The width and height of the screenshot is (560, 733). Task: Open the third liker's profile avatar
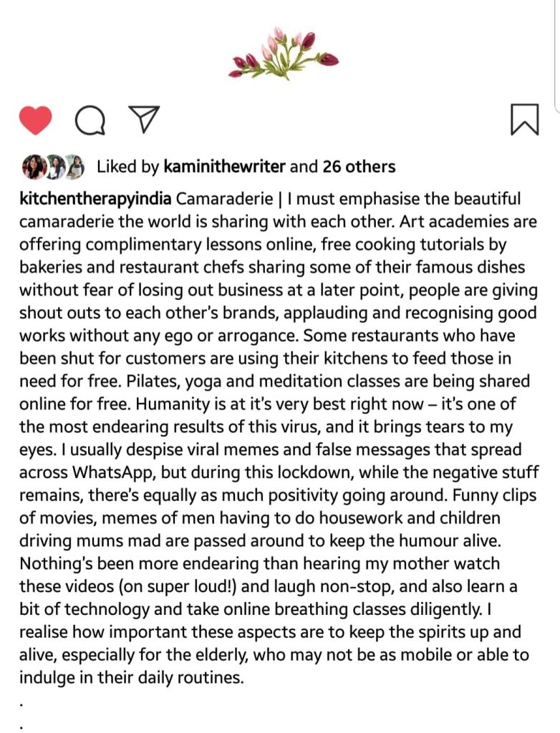pyautogui.click(x=73, y=167)
